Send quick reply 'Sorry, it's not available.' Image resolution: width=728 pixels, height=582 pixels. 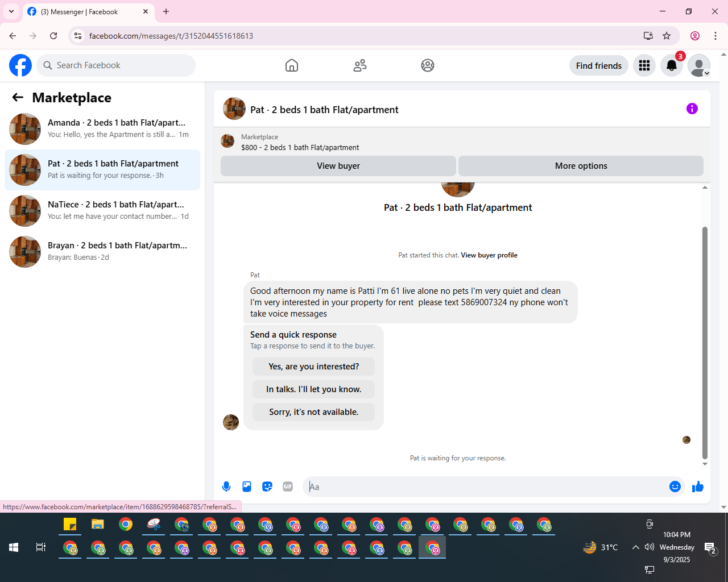[313, 412]
